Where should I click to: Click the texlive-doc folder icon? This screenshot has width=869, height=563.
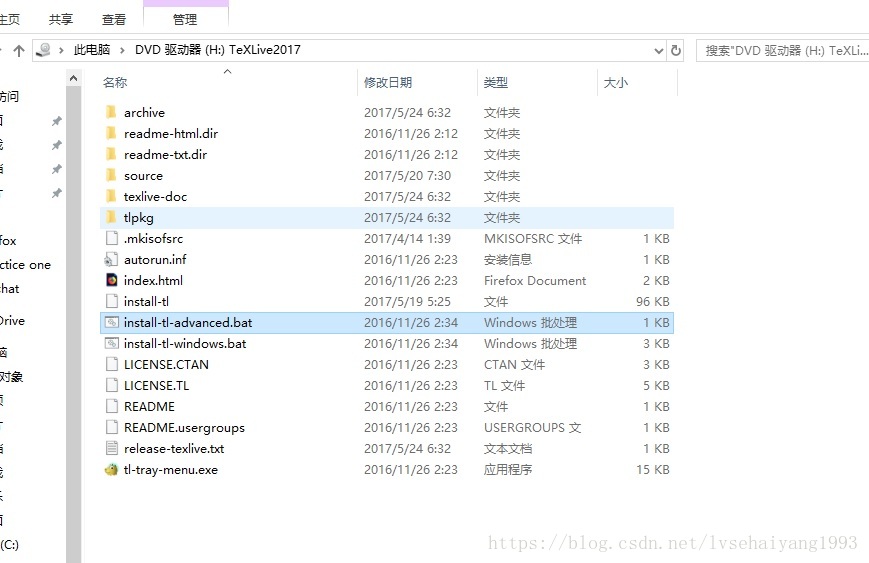tap(111, 197)
